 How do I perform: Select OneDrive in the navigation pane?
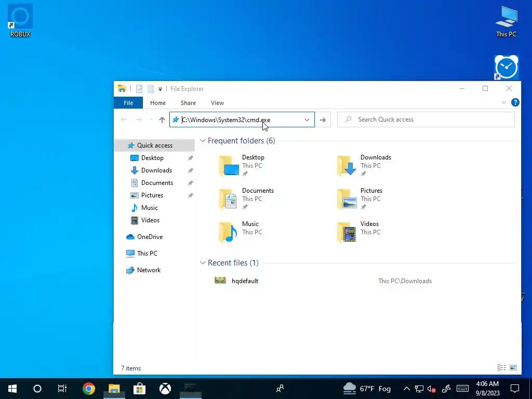click(150, 237)
